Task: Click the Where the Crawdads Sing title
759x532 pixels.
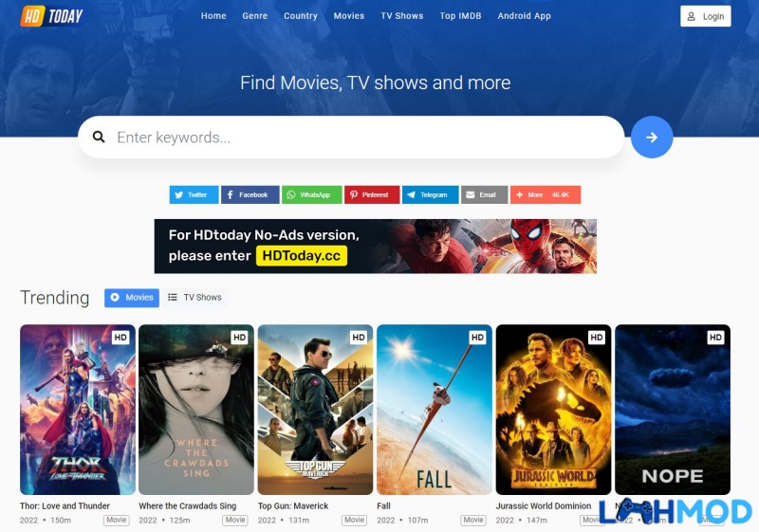Action: (x=187, y=505)
